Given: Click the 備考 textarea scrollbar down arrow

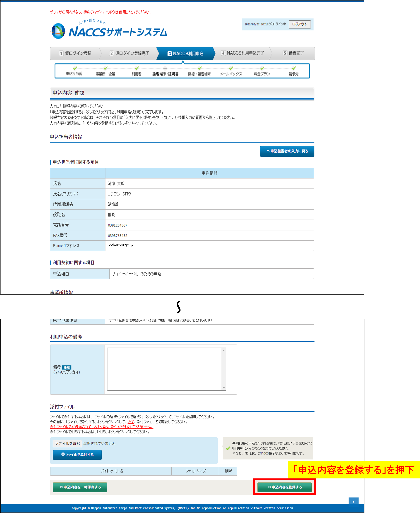Looking at the screenshot, I should [224, 388].
